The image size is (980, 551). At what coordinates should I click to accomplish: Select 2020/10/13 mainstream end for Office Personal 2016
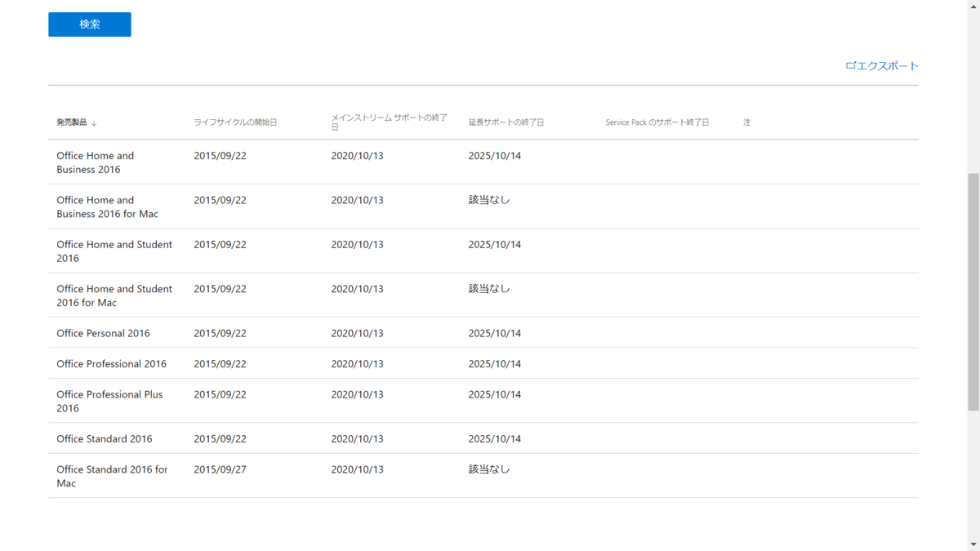click(357, 333)
